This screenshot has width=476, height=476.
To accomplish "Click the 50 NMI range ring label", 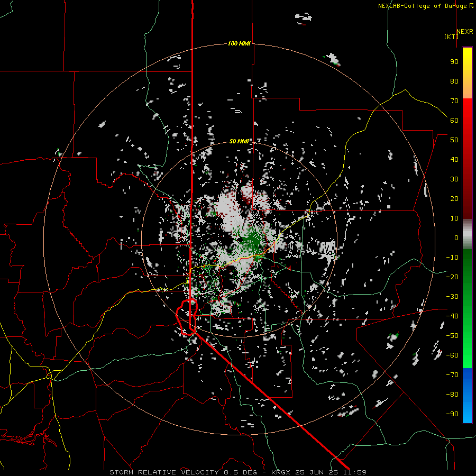I will coord(239,141).
